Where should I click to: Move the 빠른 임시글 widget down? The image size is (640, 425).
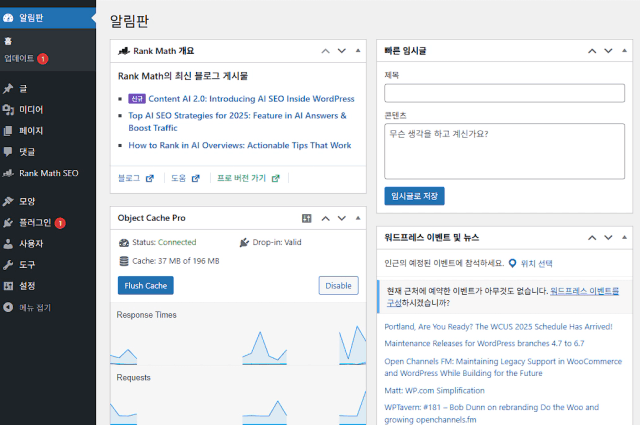(608, 51)
